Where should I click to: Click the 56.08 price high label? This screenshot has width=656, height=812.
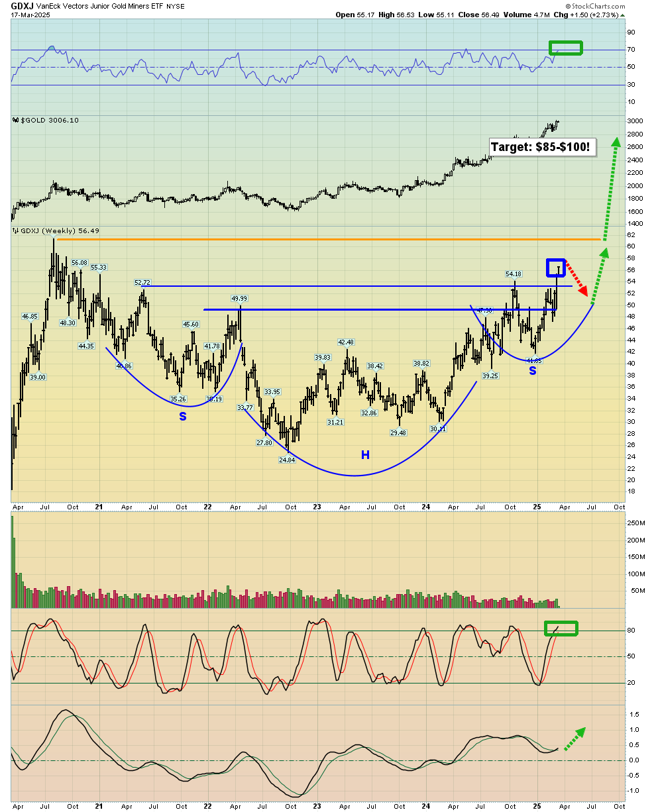(x=80, y=262)
